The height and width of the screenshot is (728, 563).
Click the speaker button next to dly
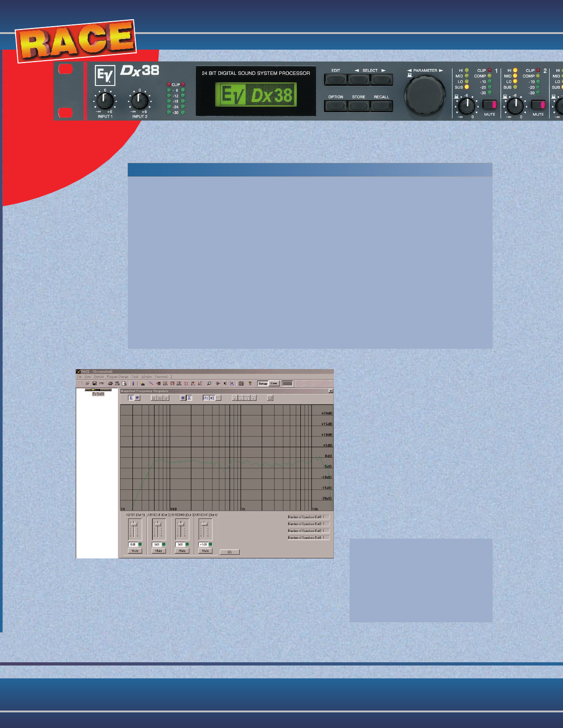[212, 398]
